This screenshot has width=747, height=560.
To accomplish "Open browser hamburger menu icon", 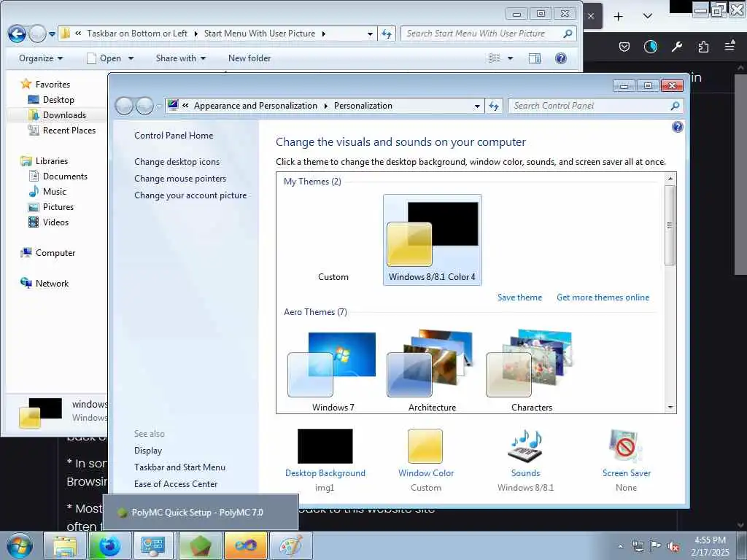I will point(729,46).
